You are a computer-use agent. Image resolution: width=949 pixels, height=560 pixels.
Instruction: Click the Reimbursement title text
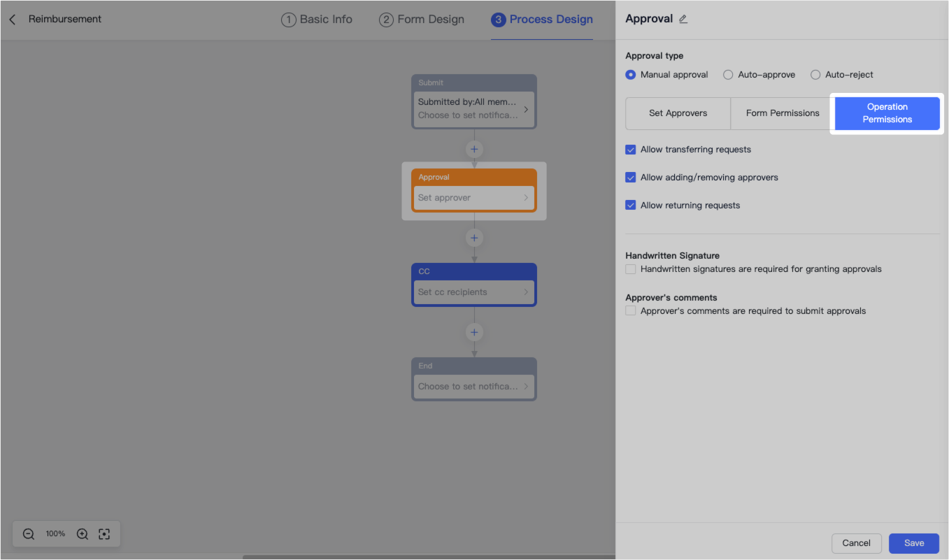(x=65, y=20)
